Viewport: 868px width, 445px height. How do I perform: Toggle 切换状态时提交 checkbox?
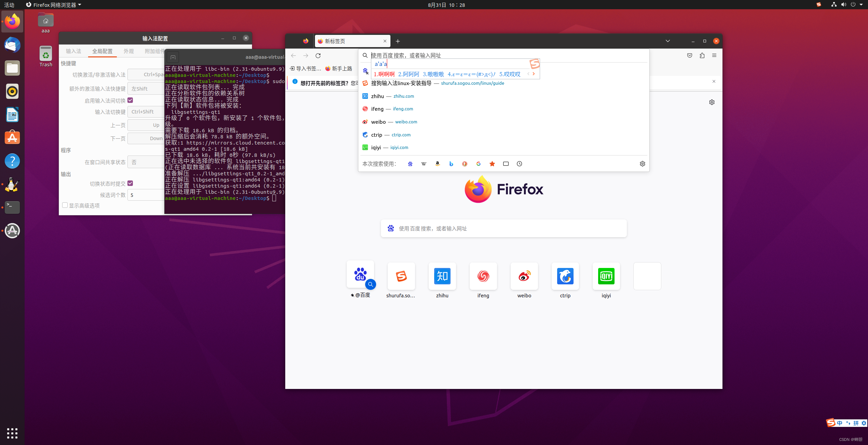[130, 184]
